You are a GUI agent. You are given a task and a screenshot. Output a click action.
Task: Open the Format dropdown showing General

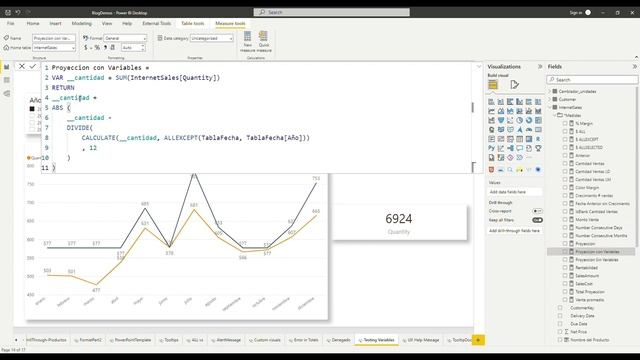[125, 38]
